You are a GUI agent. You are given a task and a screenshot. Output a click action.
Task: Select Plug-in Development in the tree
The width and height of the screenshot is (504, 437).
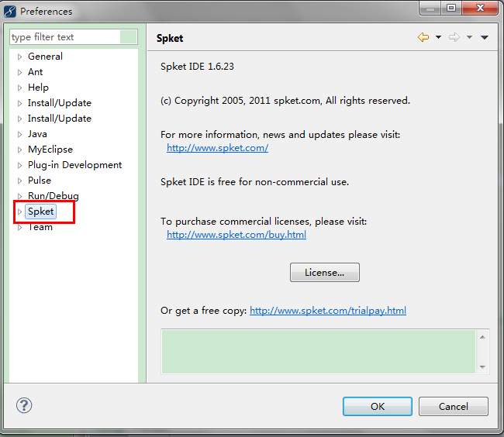pyautogui.click(x=75, y=165)
